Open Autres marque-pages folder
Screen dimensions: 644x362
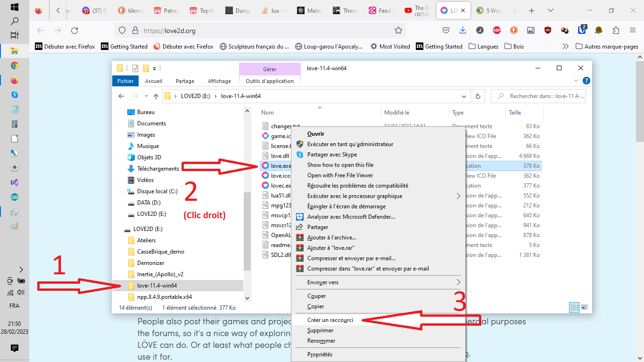[607, 46]
